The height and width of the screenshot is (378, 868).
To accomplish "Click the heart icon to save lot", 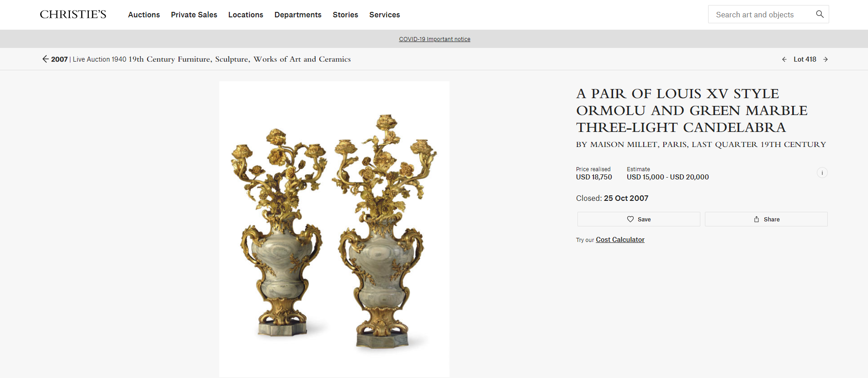I will [x=630, y=219].
